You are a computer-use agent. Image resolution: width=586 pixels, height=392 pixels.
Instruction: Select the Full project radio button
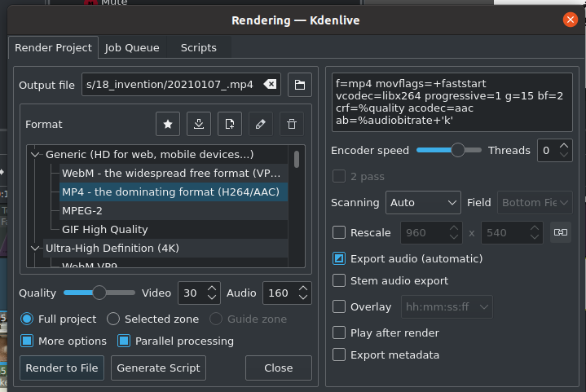coord(27,319)
